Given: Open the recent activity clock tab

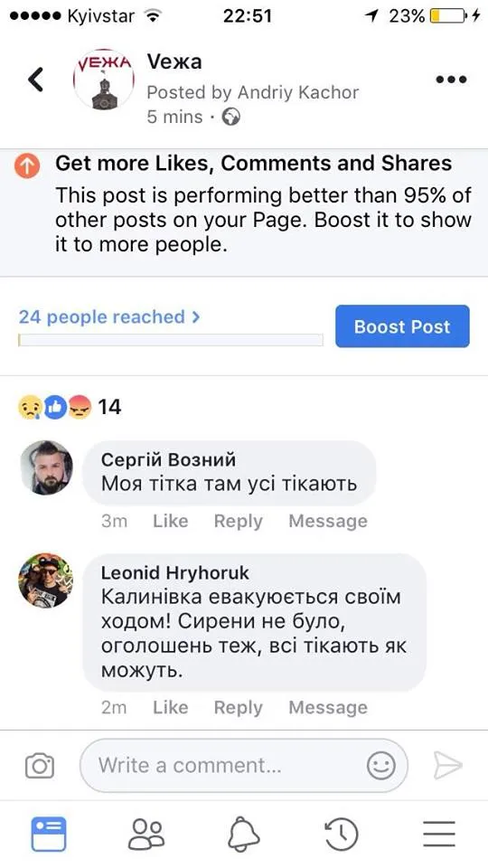Looking at the screenshot, I should point(341,834).
